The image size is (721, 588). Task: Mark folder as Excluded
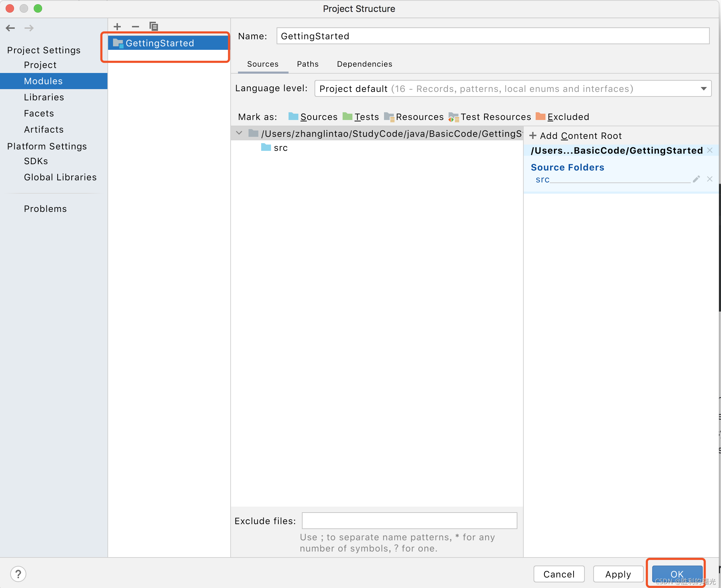563,116
